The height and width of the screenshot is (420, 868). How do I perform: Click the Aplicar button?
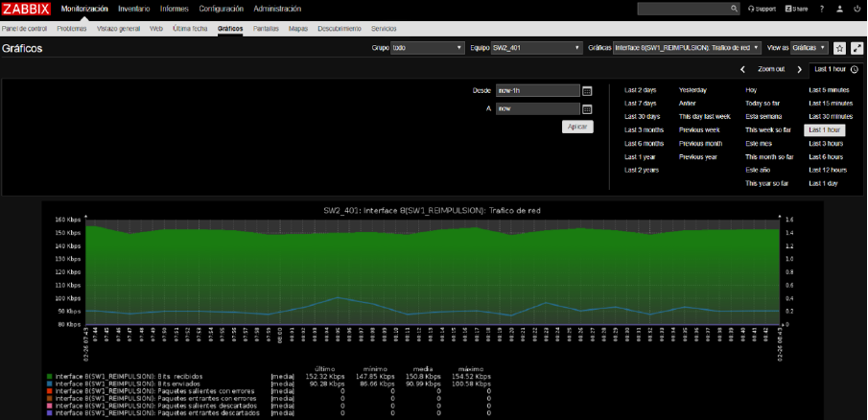tap(578, 127)
